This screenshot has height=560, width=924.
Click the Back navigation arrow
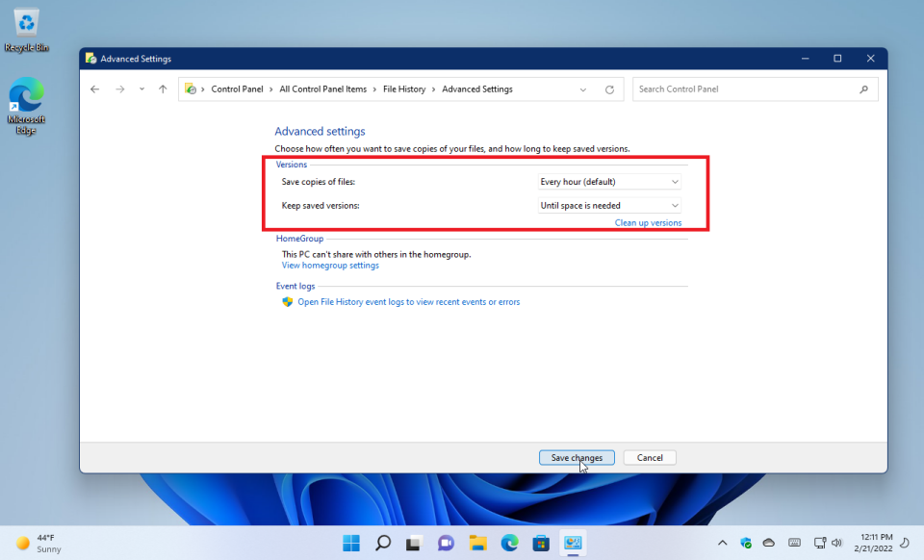click(94, 89)
